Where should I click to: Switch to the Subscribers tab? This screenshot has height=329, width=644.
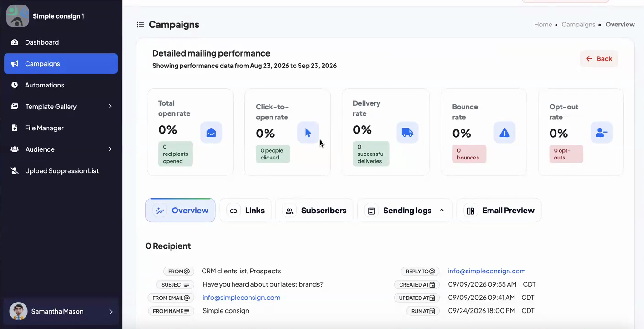pos(314,211)
